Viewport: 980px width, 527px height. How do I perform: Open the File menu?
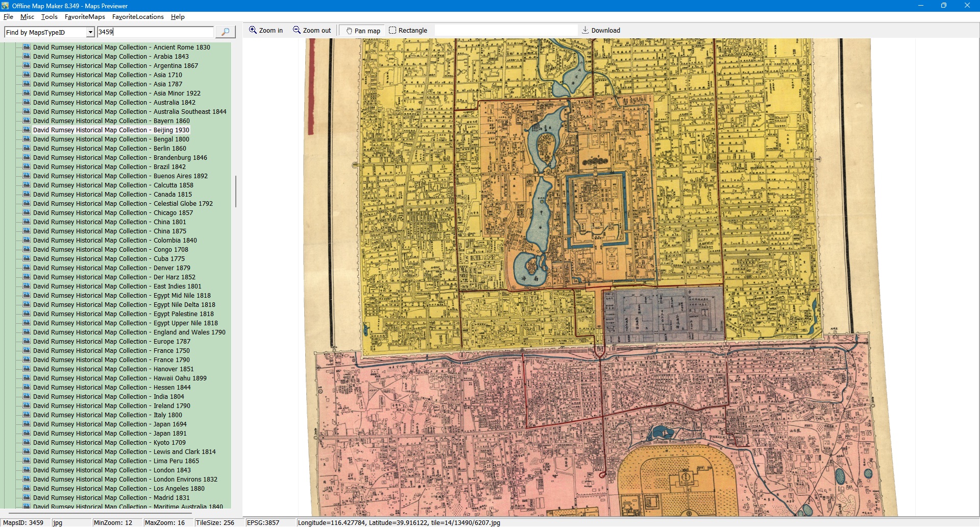click(8, 17)
